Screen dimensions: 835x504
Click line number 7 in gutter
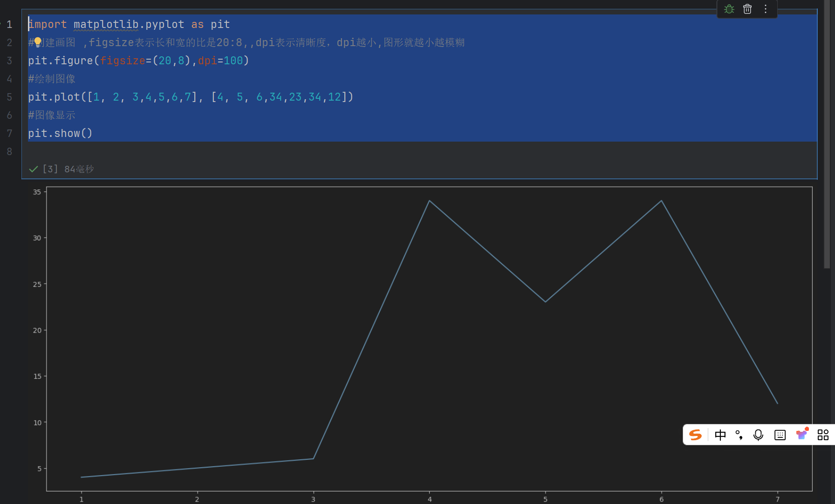[x=9, y=133]
